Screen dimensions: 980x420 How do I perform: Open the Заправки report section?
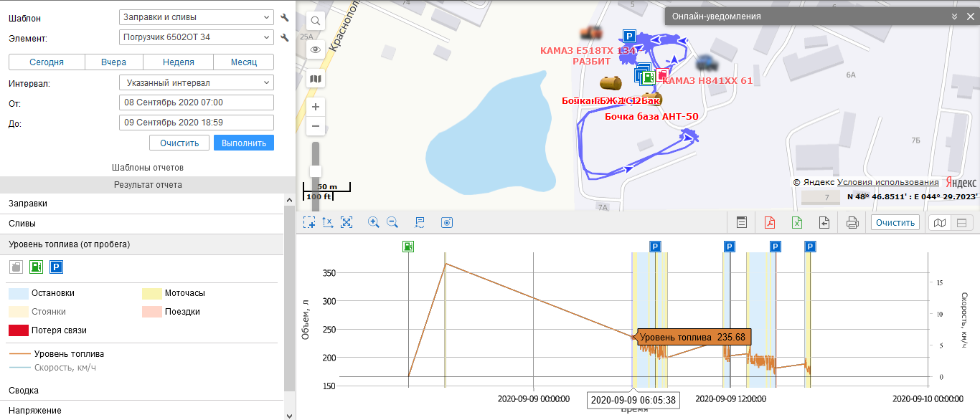pyautogui.click(x=142, y=204)
